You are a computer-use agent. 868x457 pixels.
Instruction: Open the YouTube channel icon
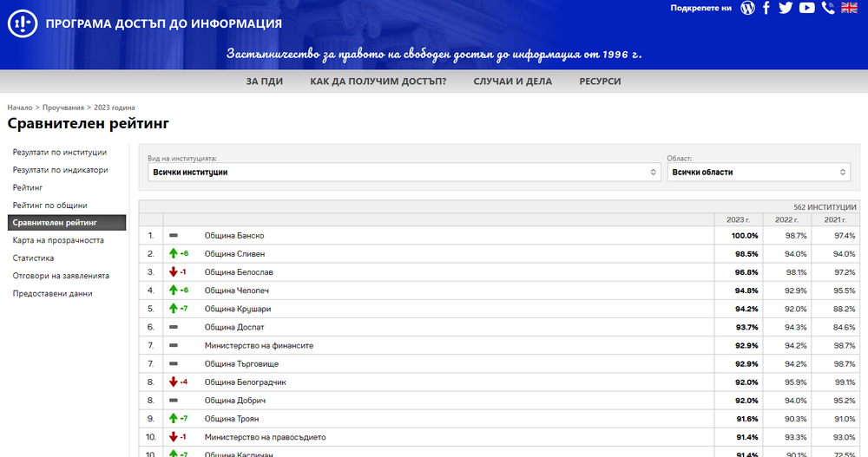807,8
